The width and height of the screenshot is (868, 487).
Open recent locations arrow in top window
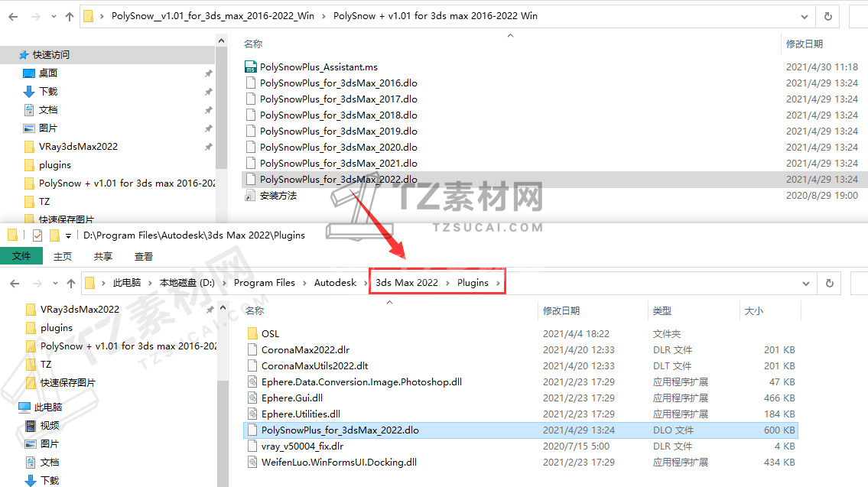pyautogui.click(x=54, y=17)
